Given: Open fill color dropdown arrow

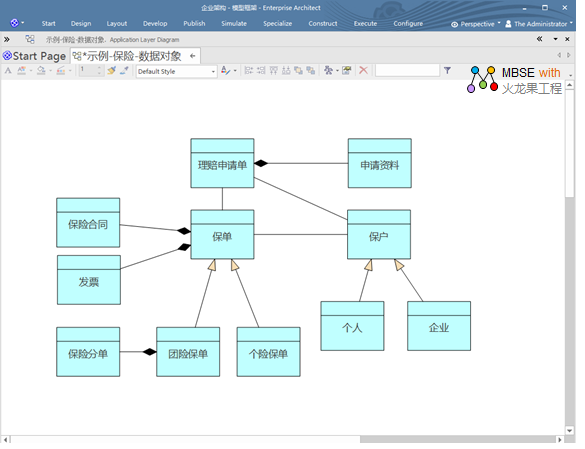Looking at the screenshot, I should coord(50,71).
